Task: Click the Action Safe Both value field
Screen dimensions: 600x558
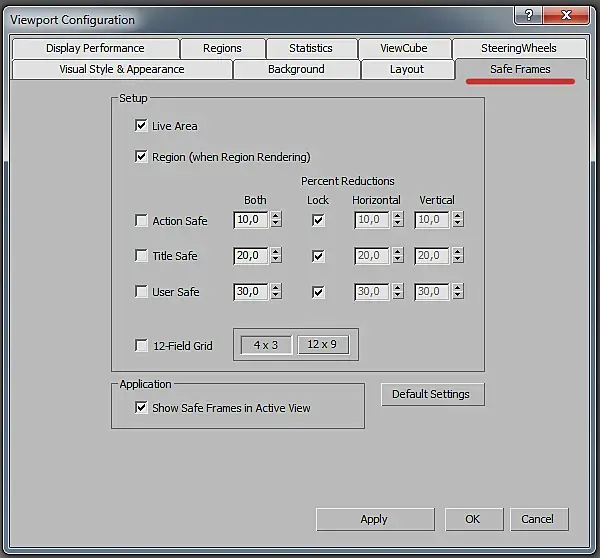Action: click(x=251, y=220)
